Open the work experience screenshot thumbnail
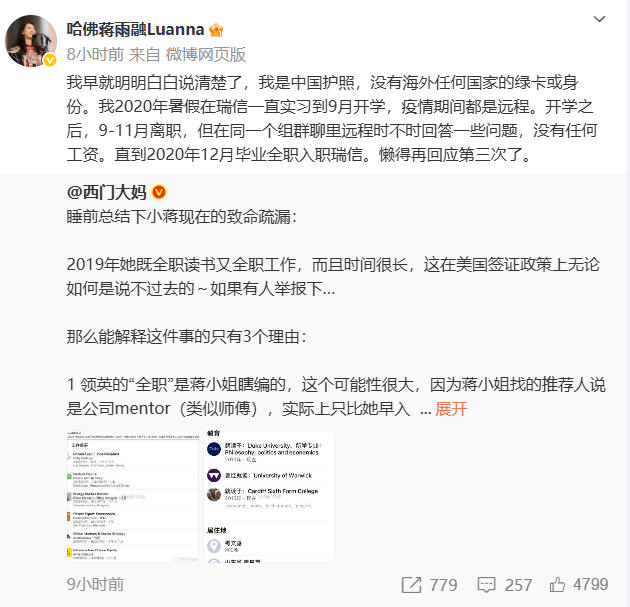 (133, 497)
